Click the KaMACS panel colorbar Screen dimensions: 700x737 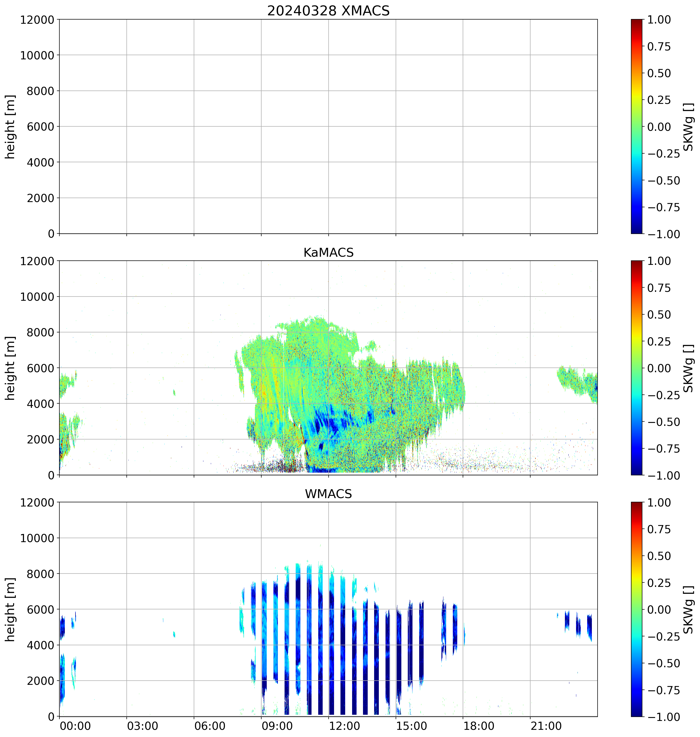(637, 368)
